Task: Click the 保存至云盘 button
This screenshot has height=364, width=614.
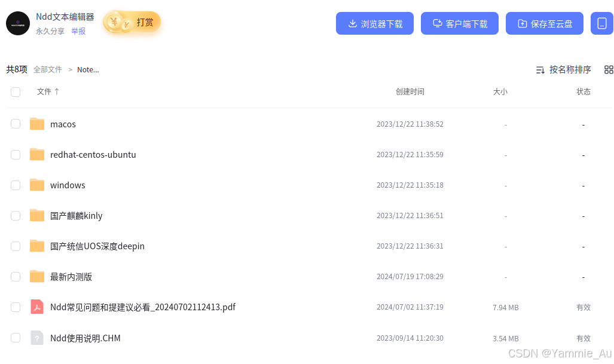Action: click(x=544, y=23)
